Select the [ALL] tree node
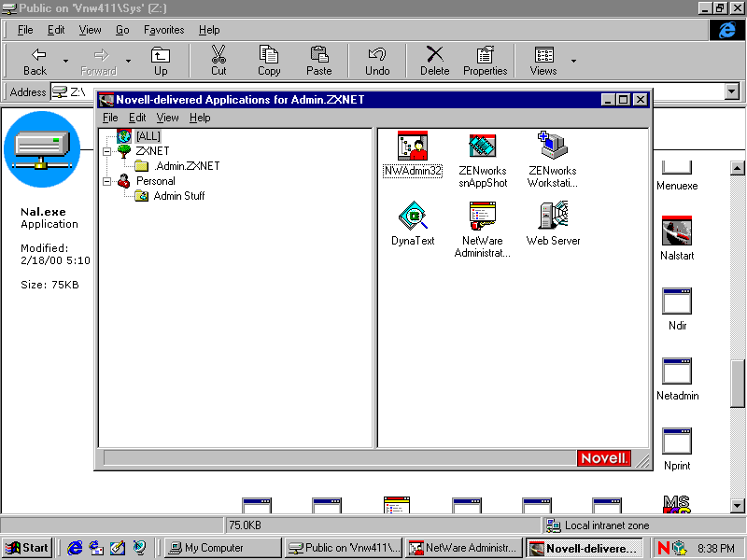 (x=148, y=136)
